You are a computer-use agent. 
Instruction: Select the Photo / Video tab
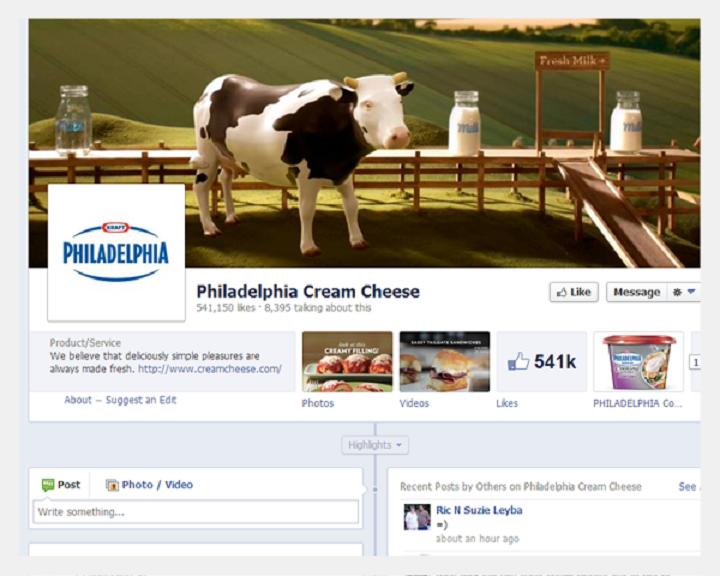(149, 485)
